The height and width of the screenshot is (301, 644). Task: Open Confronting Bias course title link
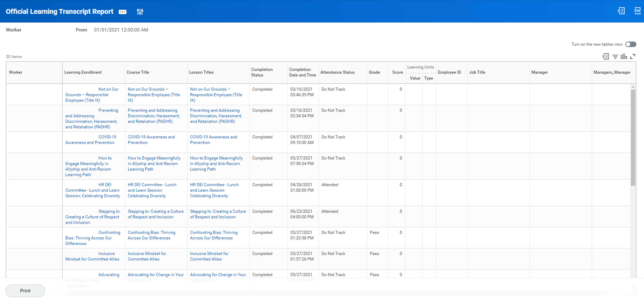pyautogui.click(x=151, y=235)
